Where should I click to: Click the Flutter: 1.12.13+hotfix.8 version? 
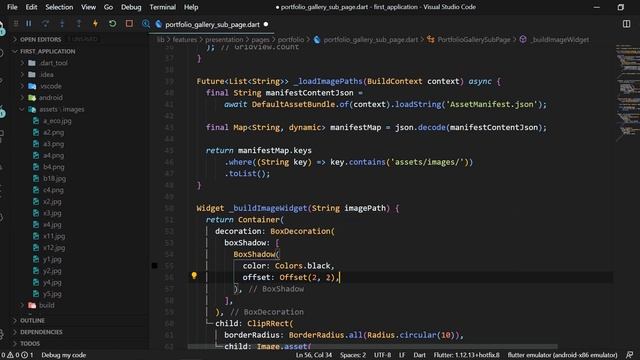[467, 355]
